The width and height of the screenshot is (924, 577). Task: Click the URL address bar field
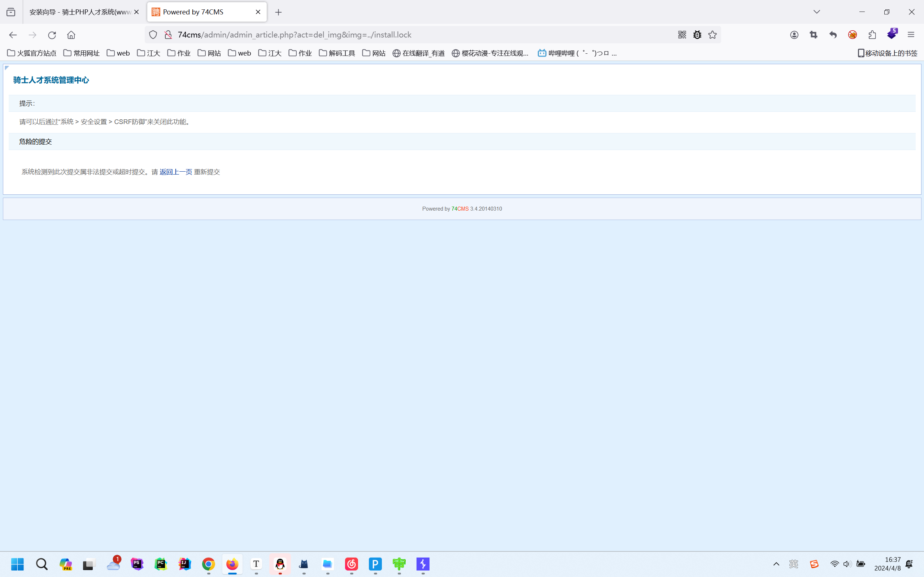coord(382,35)
